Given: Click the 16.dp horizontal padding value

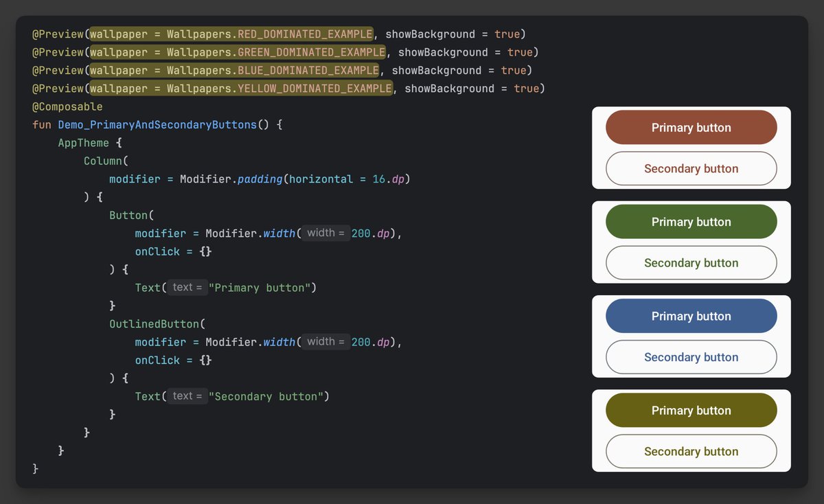Looking at the screenshot, I should click(x=390, y=179).
